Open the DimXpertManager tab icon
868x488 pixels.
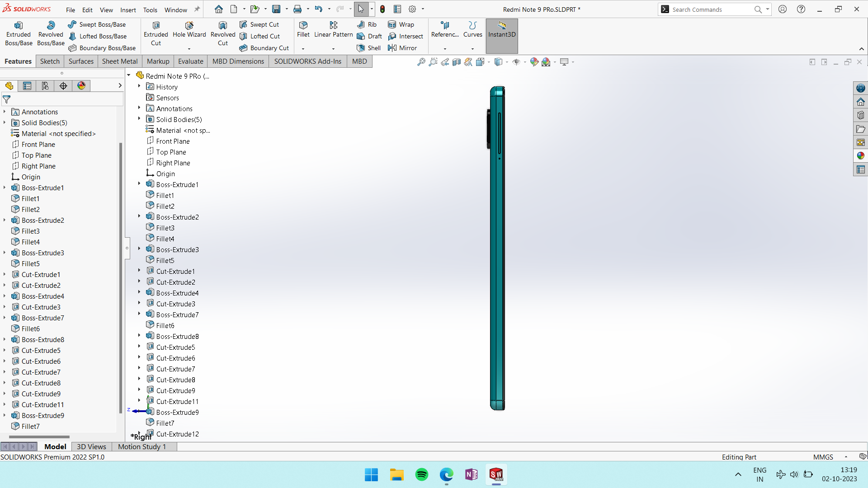pyautogui.click(x=63, y=86)
